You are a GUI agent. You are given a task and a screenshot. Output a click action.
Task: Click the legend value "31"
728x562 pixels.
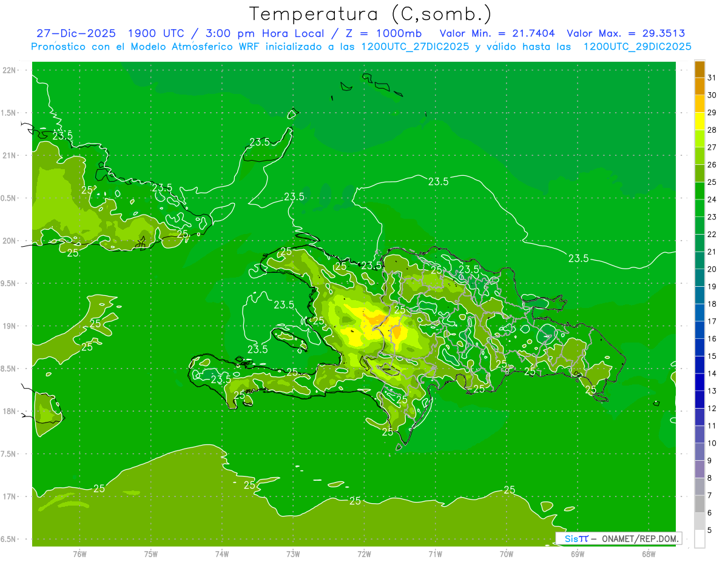pyautogui.click(x=712, y=78)
